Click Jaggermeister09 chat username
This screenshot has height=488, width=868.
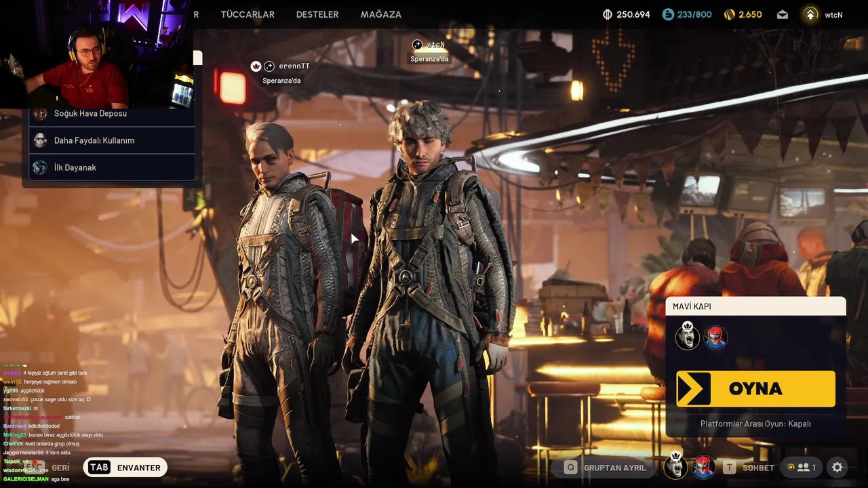pyautogui.click(x=23, y=453)
